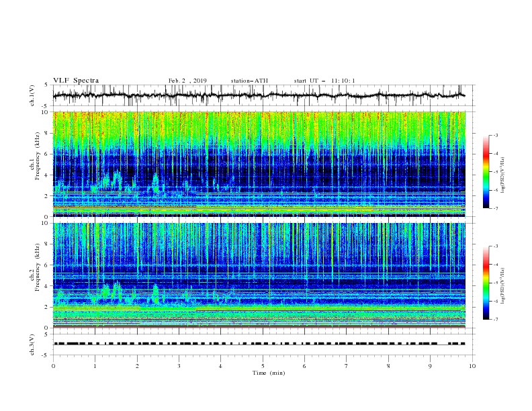Click inside the ch.2 spectrogram panel

click(x=259, y=275)
